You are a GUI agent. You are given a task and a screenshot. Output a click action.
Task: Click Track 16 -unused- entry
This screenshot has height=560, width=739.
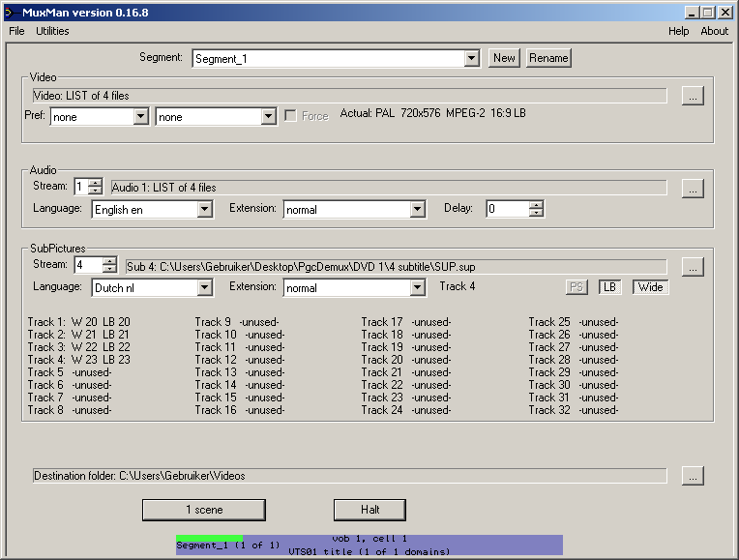[240, 410]
